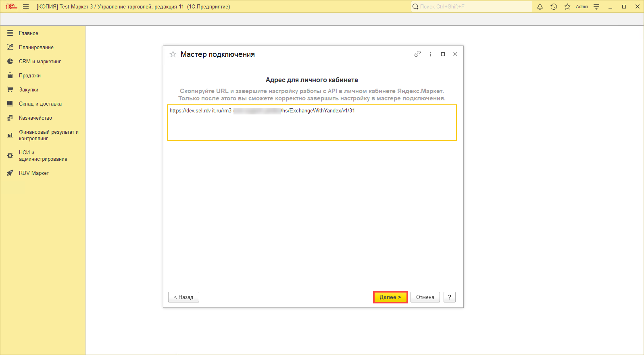The height and width of the screenshot is (355, 644).
Task: Cancel the wizard with Отмена
Action: [425, 297]
